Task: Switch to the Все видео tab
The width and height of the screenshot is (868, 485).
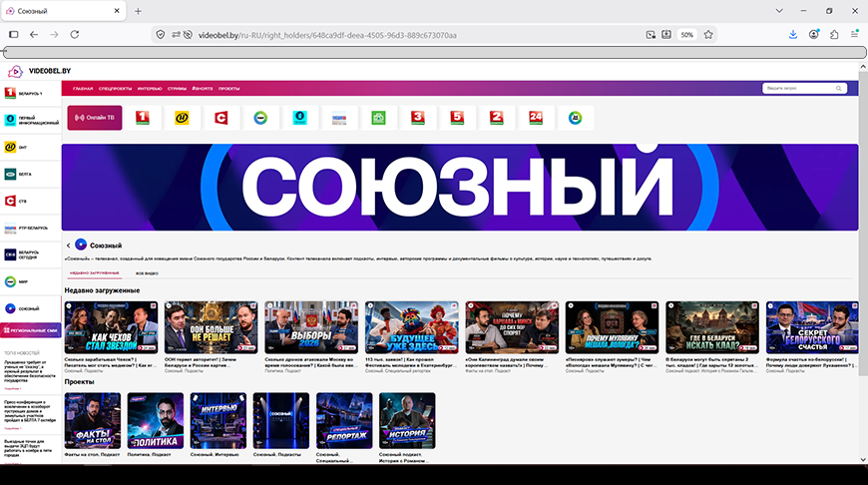Action: click(x=148, y=273)
